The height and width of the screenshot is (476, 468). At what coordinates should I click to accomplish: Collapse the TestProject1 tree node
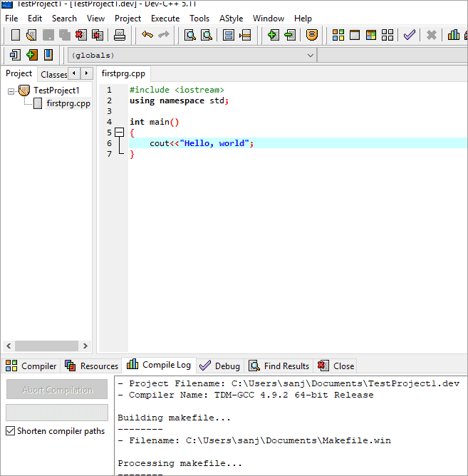pos(11,91)
